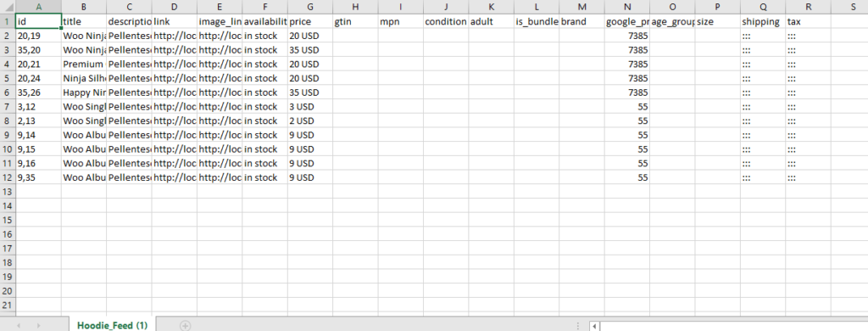The width and height of the screenshot is (868, 331).
Task: Click cell containing 9,35 id
Action: click(39, 177)
